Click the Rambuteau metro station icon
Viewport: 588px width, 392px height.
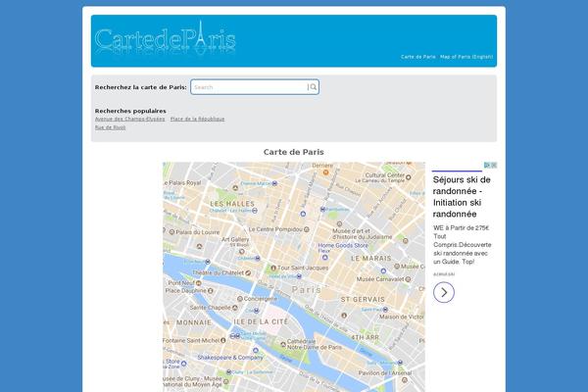(322, 210)
